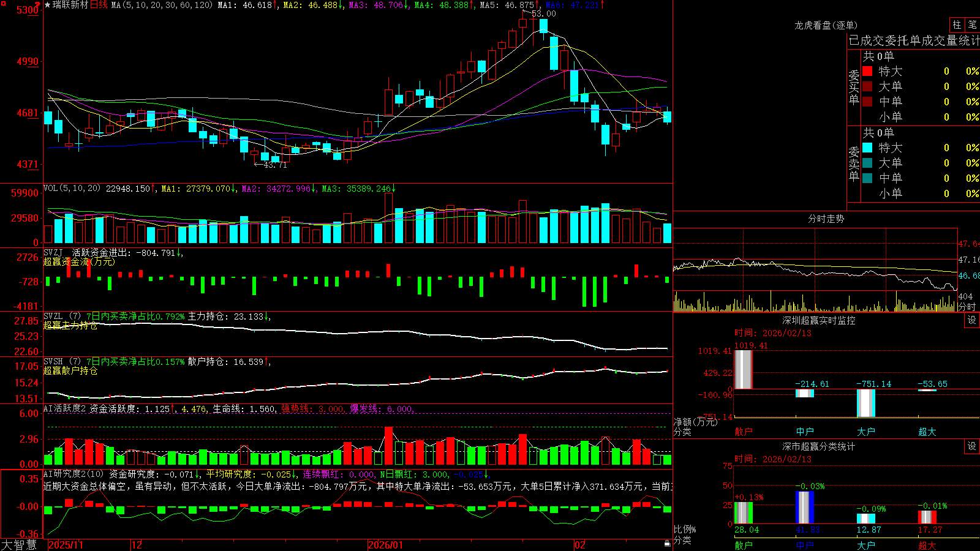Click the 爆发线: 6.000 label
This screenshot has width=980, height=551.
pyautogui.click(x=382, y=409)
